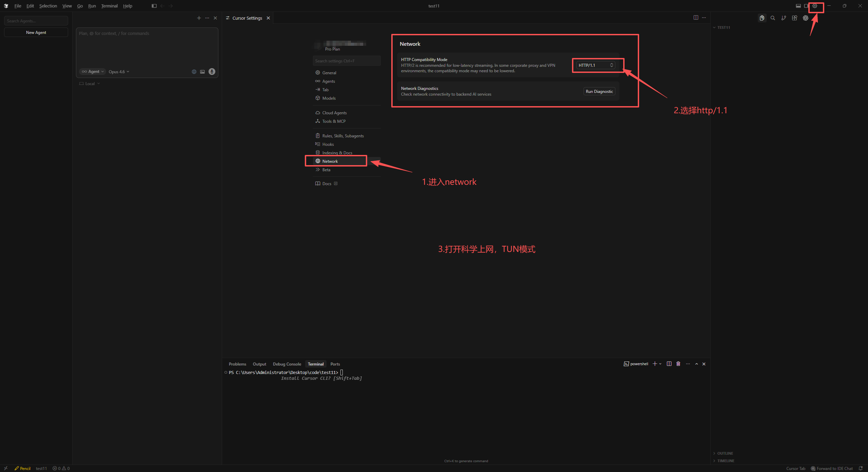Click the New Agent button

click(36, 33)
